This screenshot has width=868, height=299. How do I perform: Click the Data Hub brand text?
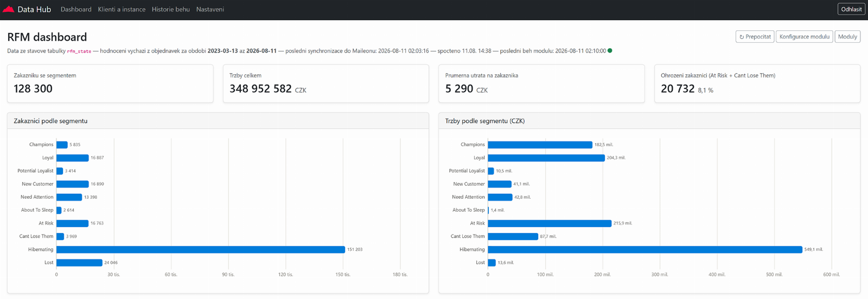(x=34, y=9)
